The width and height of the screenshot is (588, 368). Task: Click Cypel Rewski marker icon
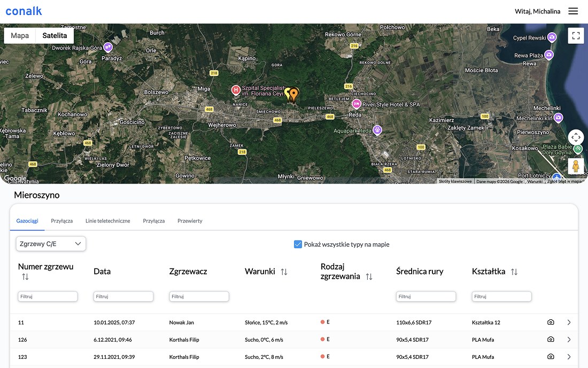pyautogui.click(x=552, y=37)
